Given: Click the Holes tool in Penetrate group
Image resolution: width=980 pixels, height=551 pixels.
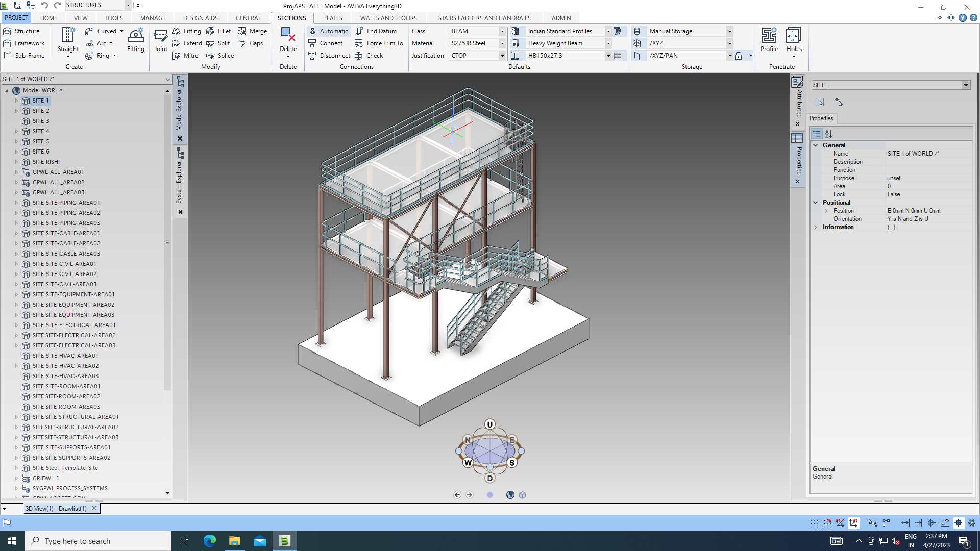Looking at the screenshot, I should [x=794, y=38].
